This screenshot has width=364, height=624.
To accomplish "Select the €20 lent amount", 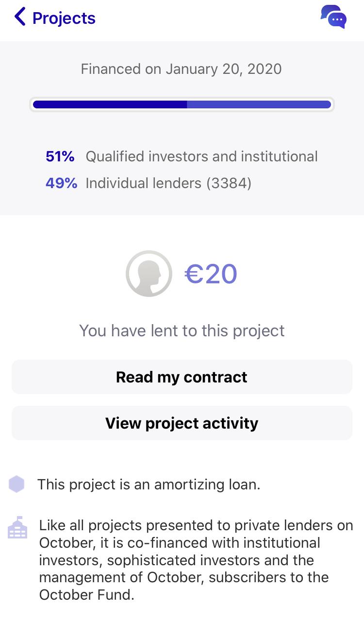I will pyautogui.click(x=211, y=274).
